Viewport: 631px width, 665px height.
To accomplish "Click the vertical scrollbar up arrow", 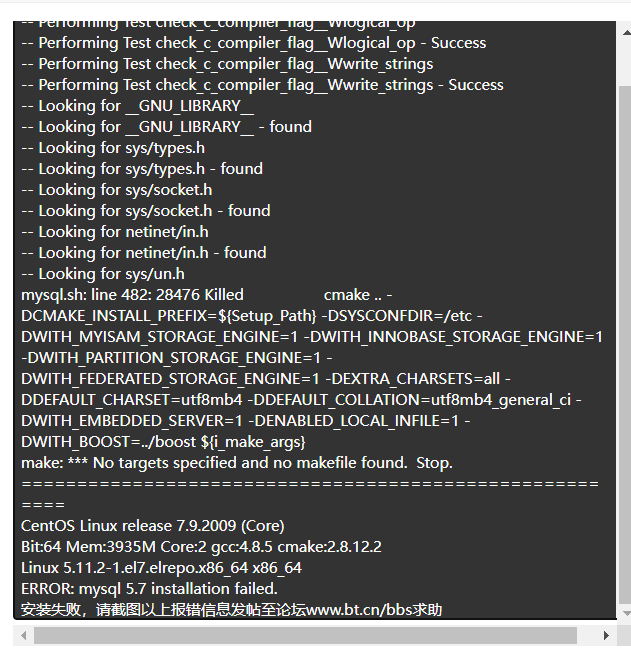I will point(626,33).
